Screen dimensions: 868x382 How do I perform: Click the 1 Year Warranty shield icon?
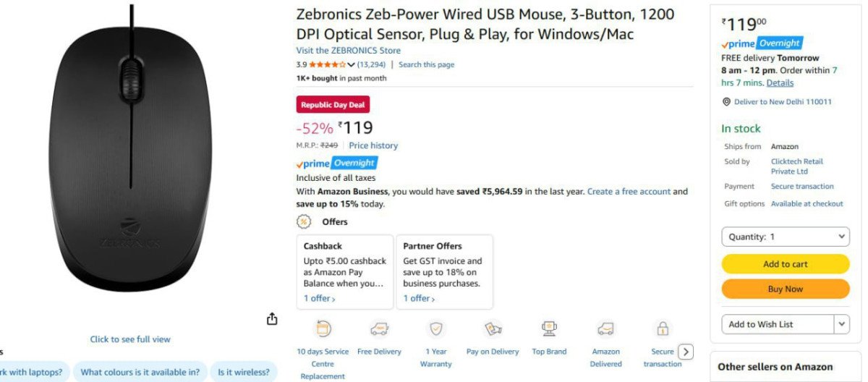pyautogui.click(x=436, y=329)
